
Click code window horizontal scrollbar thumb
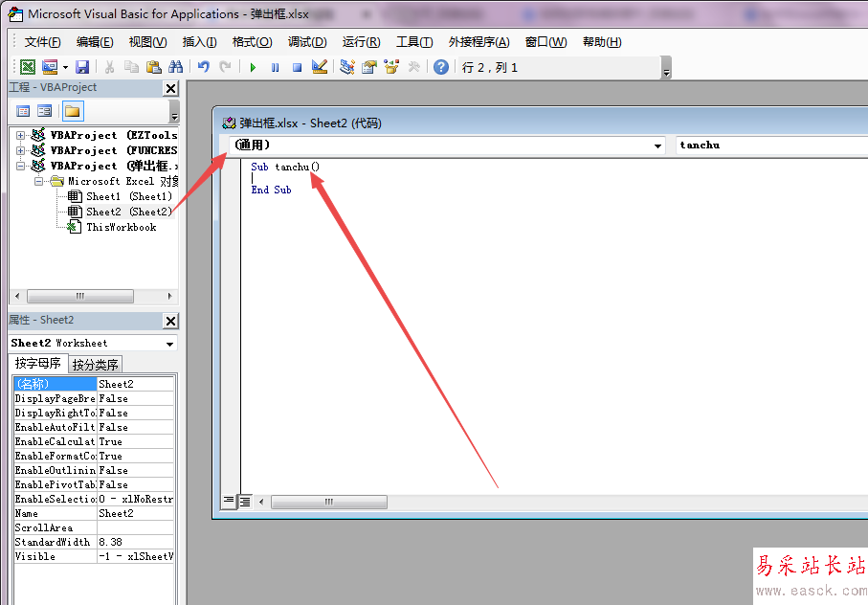329,502
